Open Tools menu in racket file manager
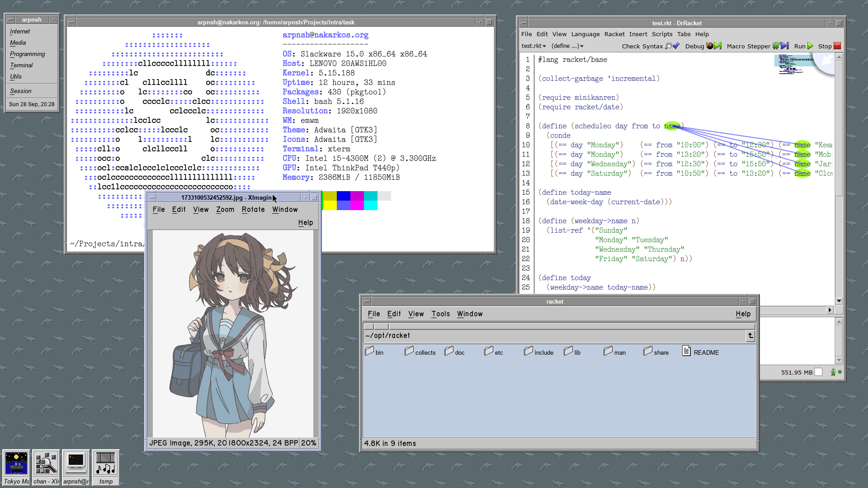Screen dimensions: 868x488 (440, 314)
